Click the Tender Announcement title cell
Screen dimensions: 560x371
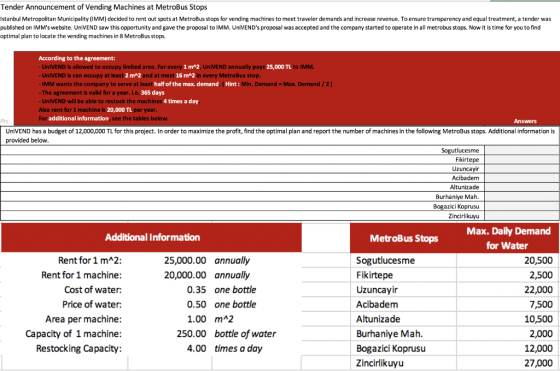tap(104, 7)
